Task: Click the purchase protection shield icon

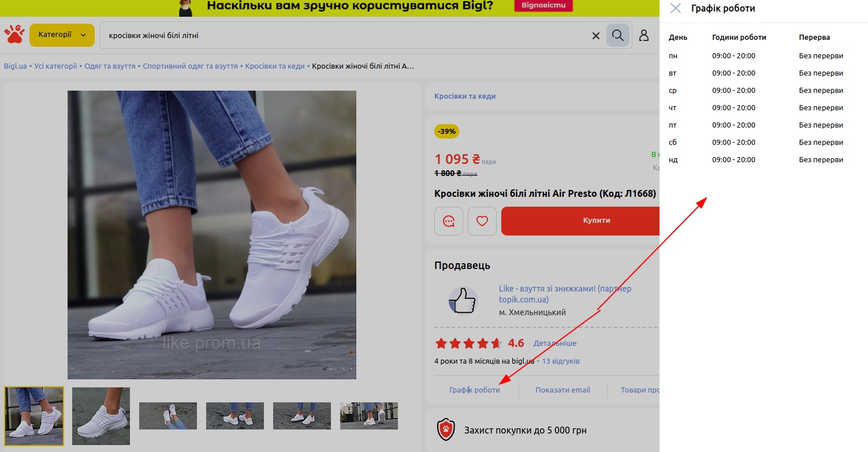Action: 446,430
